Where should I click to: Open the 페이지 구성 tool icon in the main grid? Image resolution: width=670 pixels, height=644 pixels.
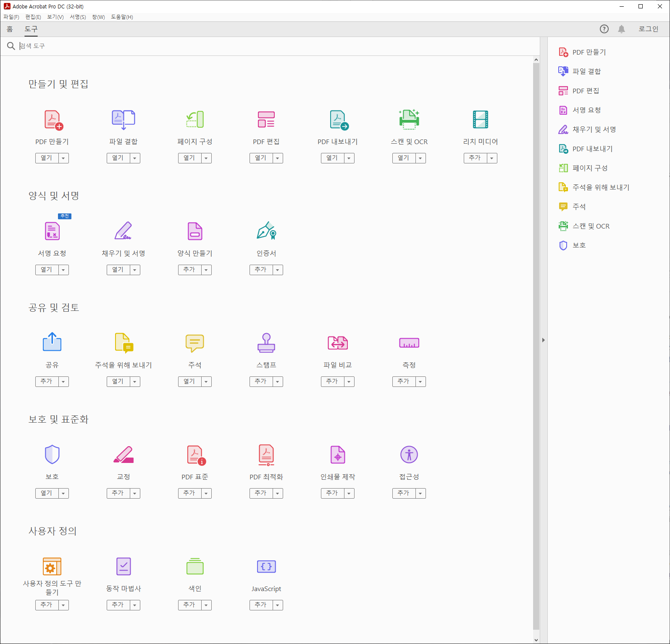pos(195,120)
